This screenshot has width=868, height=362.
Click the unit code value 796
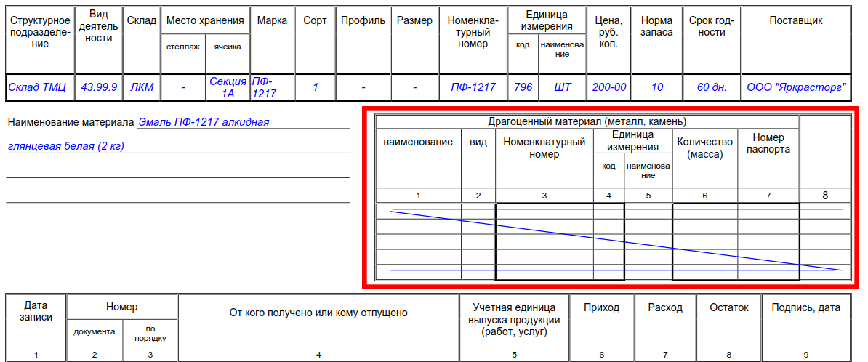tap(523, 87)
